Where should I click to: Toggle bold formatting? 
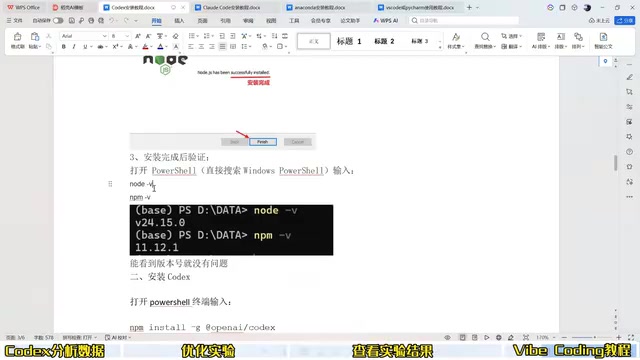[x=64, y=47]
